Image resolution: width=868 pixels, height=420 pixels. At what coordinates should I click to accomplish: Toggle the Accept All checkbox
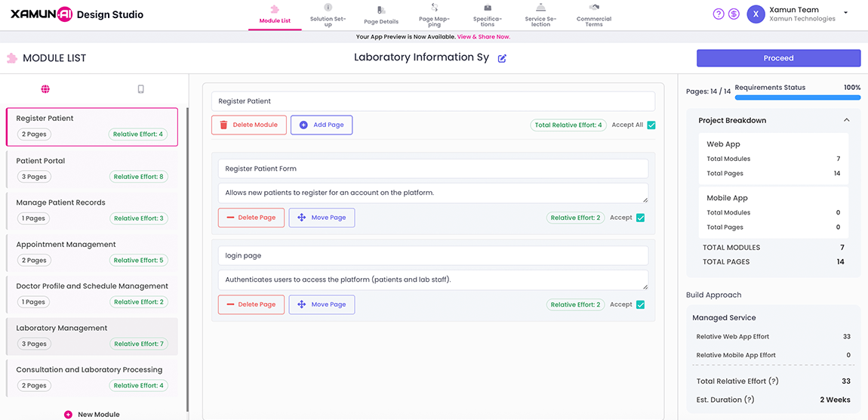651,125
